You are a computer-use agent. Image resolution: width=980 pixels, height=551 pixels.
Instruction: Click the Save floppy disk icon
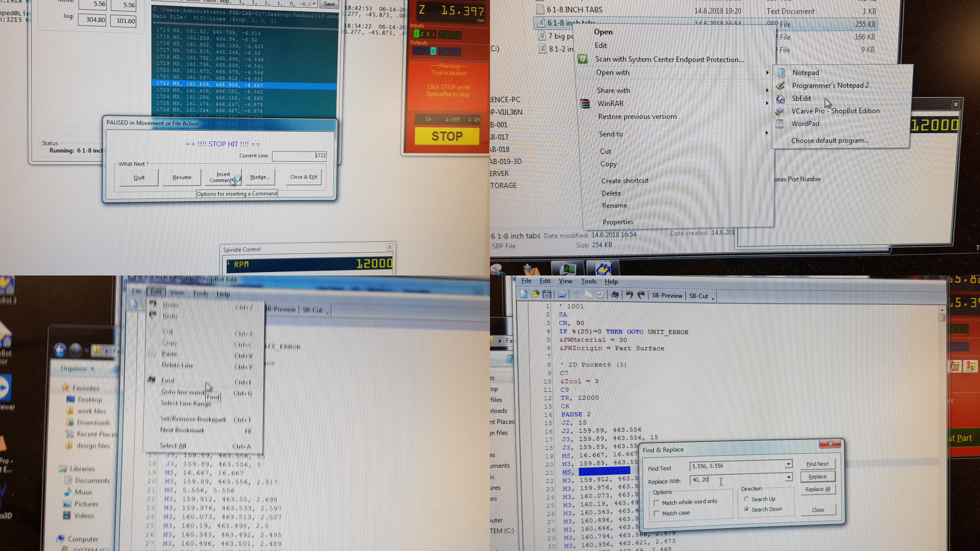click(x=547, y=294)
